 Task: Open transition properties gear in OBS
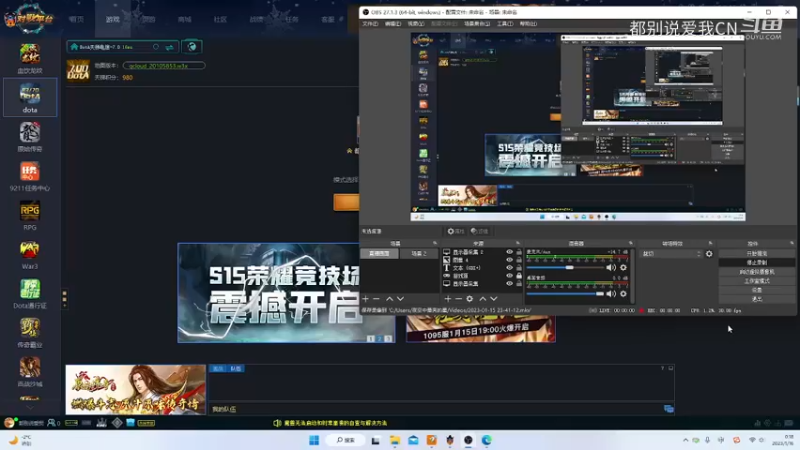709,254
